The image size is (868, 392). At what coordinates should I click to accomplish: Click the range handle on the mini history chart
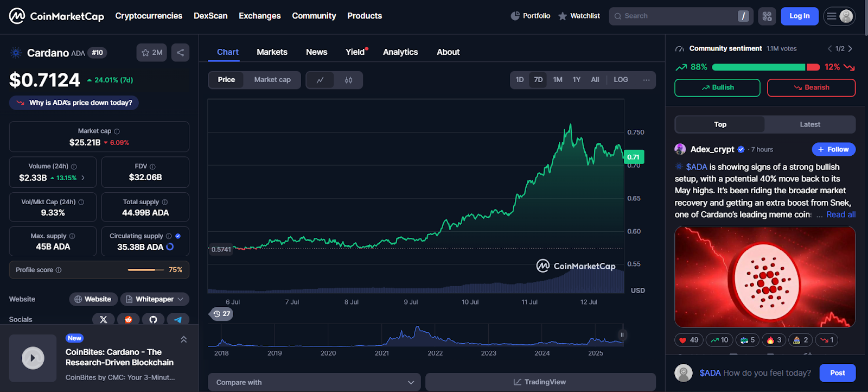[x=622, y=335]
